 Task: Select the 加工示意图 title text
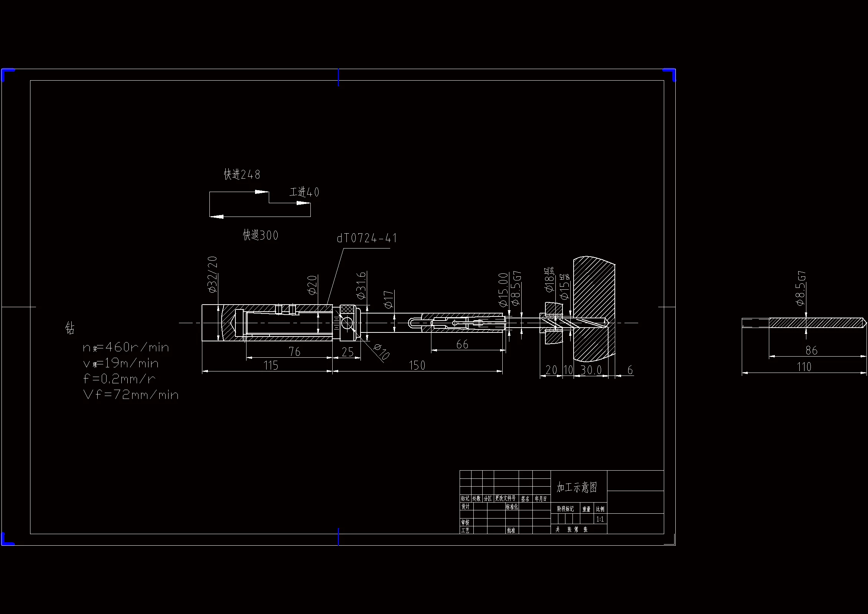click(x=577, y=487)
